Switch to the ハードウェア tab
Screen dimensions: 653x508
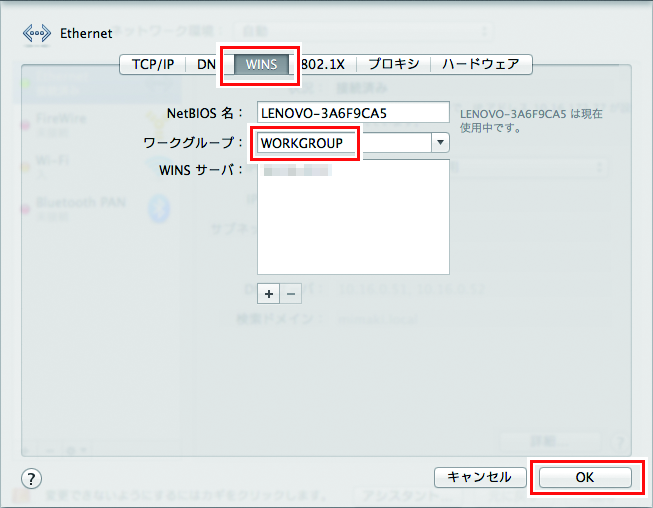(x=481, y=64)
